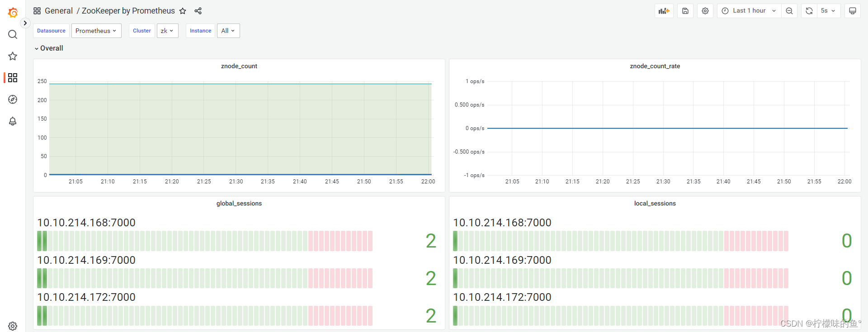Open Configuration gear in sidebar
Viewport: 868px width, 332px height.
pyautogui.click(x=13, y=326)
